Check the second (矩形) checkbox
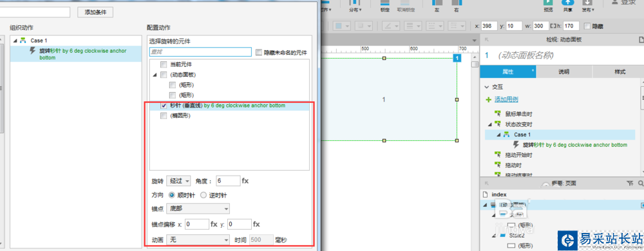The height and width of the screenshot is (251, 644). (173, 95)
